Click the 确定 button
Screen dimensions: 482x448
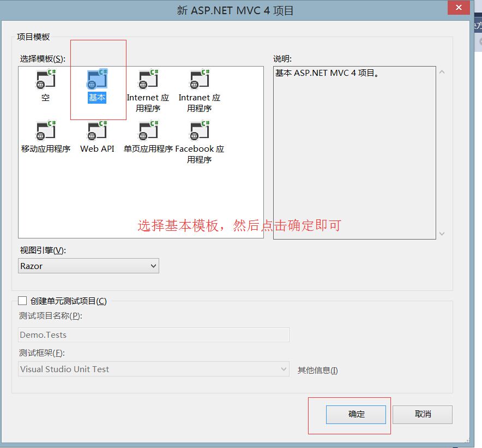[x=356, y=415]
